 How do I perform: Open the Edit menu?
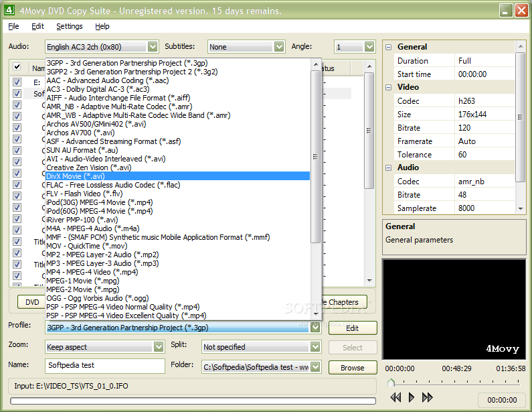37,26
